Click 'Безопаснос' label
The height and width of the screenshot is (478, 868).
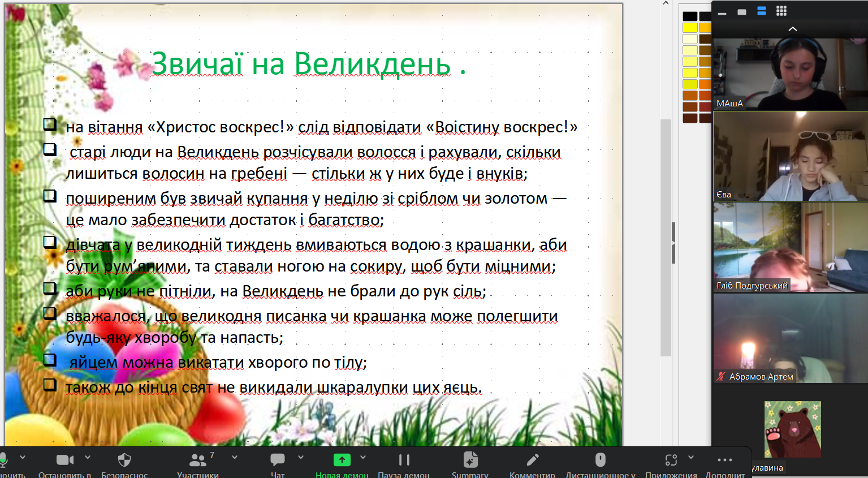124,475
